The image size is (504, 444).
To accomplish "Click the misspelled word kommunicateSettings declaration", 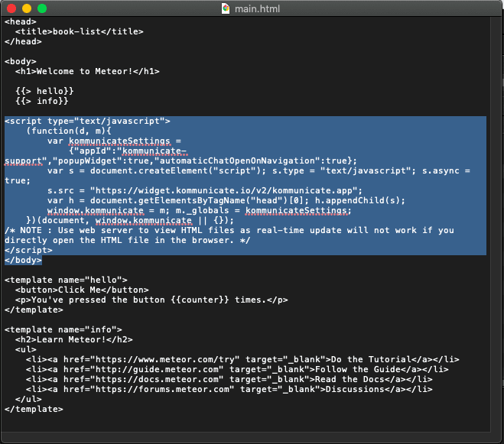I will 119,141.
